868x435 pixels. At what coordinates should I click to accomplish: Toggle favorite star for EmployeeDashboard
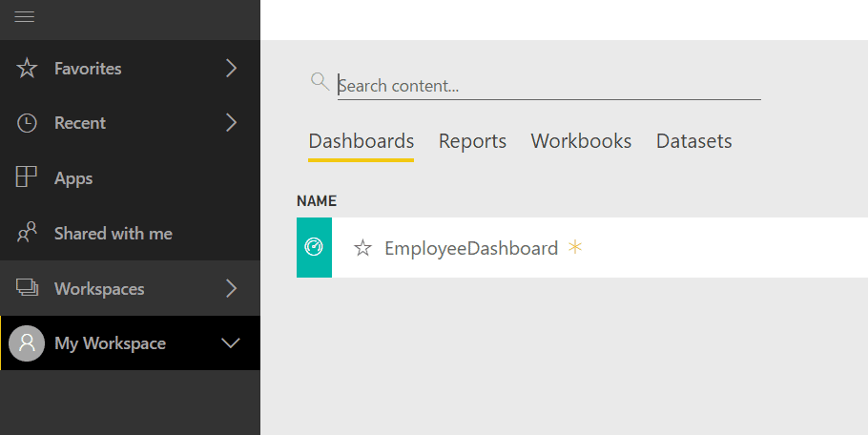click(x=362, y=249)
